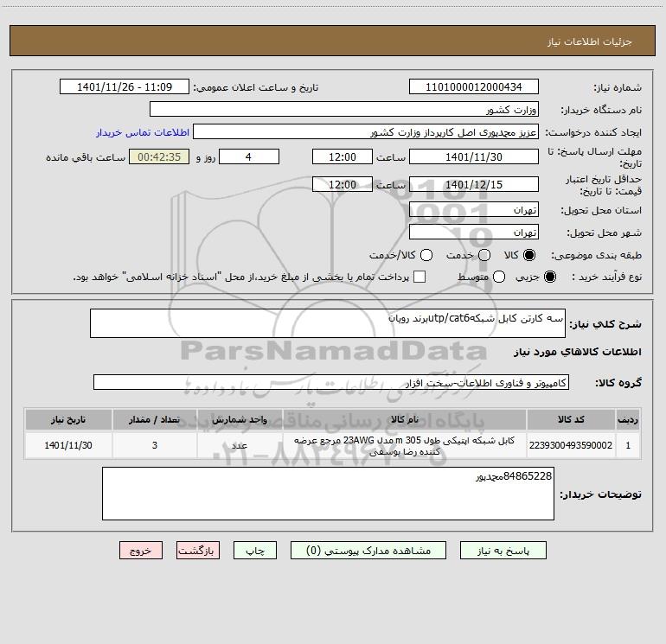Image resolution: width=666 pixels, height=644 pixels.
Task: Click the days remaining field showing 4
Action: pyautogui.click(x=249, y=156)
